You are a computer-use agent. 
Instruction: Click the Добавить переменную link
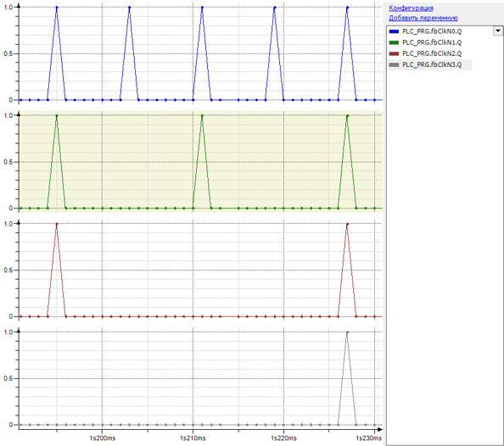click(x=423, y=18)
